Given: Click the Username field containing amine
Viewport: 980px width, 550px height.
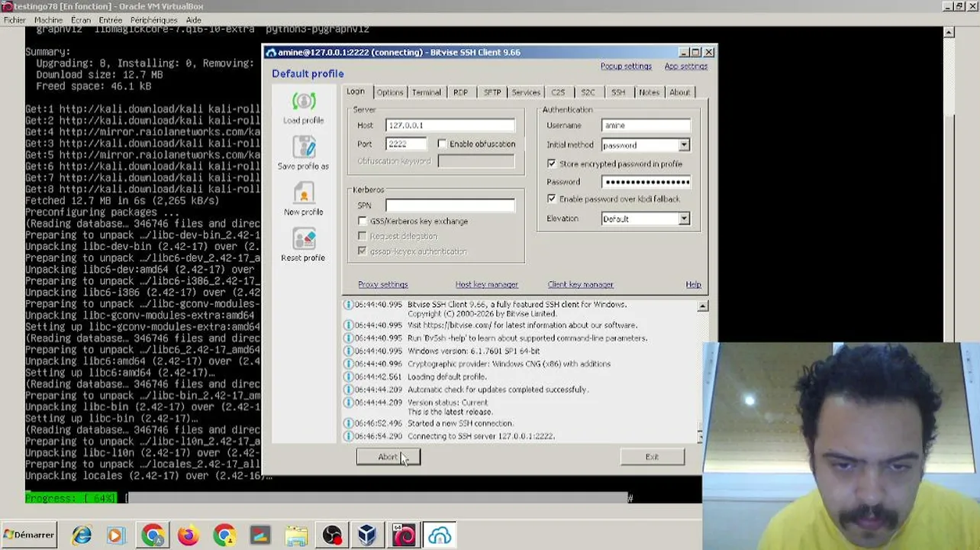Looking at the screenshot, I should 646,125.
